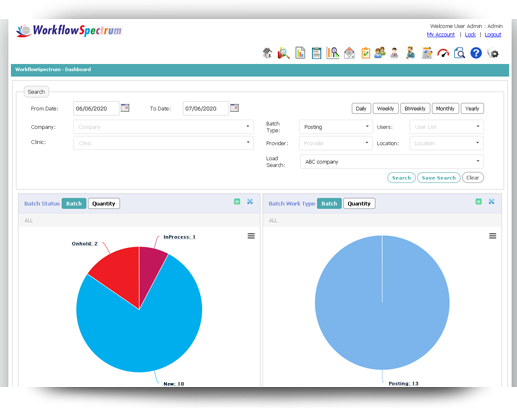Open the document search magnifier icon
The height and width of the screenshot is (413, 517).
[459, 53]
